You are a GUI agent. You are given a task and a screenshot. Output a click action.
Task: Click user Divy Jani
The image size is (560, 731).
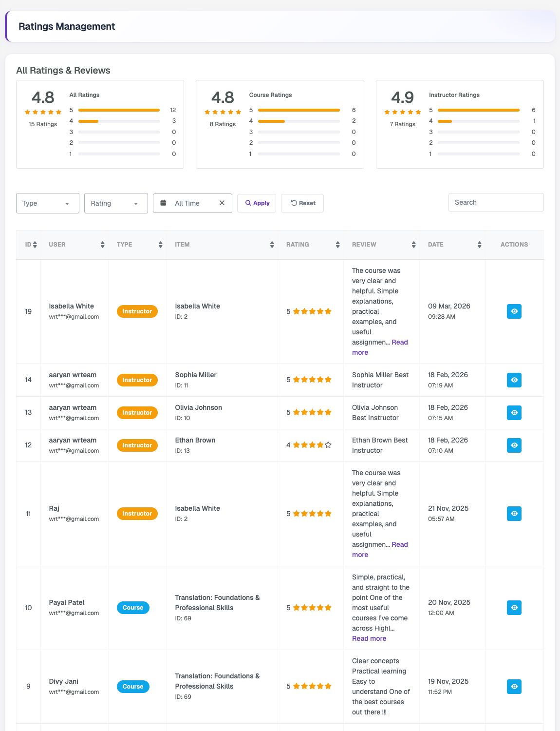click(x=63, y=681)
